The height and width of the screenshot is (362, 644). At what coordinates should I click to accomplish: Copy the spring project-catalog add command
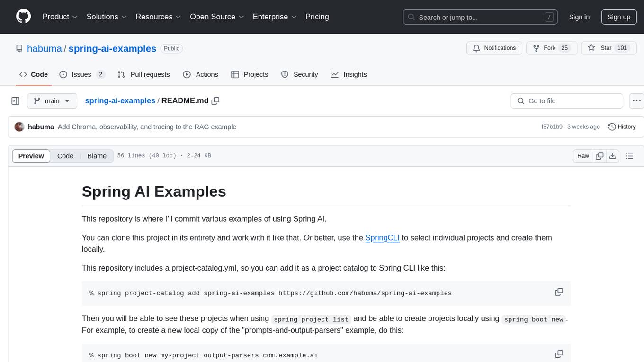point(559,292)
